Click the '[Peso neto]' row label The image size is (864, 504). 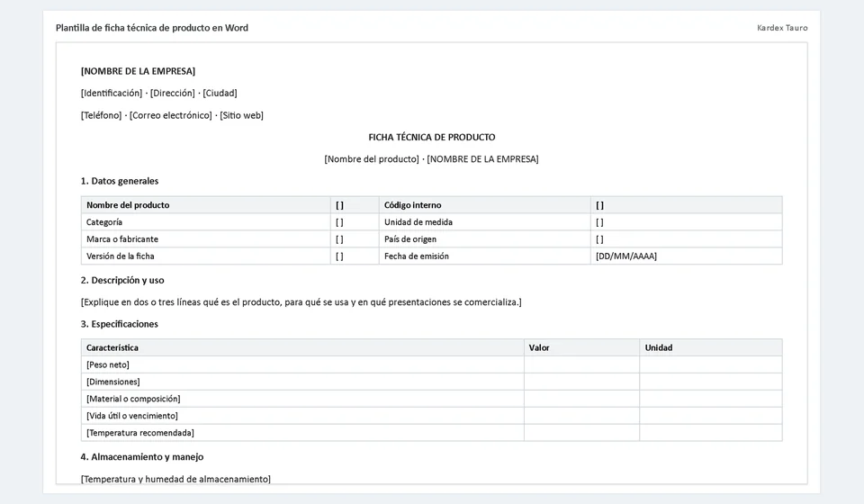108,364
